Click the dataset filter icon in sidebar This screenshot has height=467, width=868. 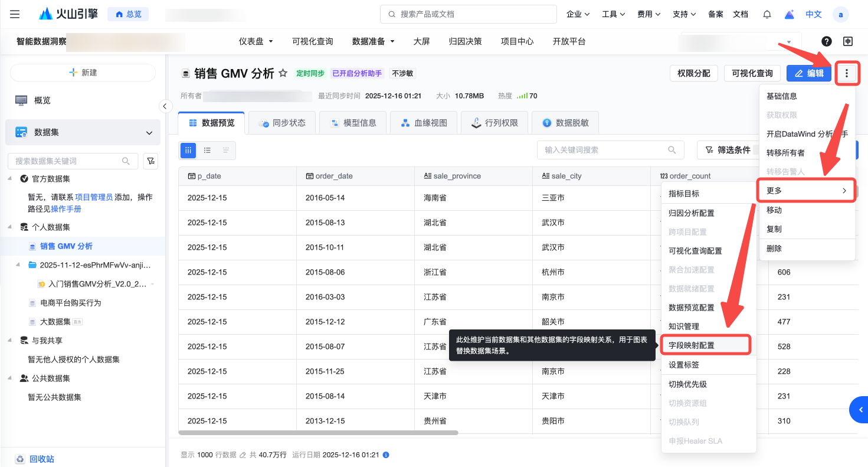coord(150,161)
